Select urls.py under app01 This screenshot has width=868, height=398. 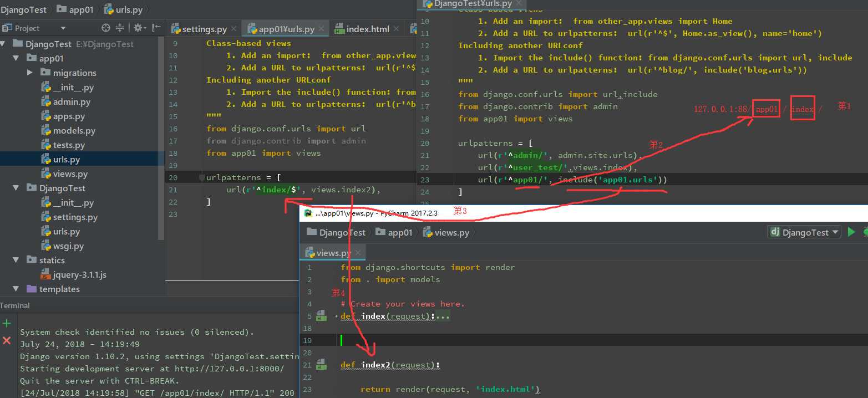(x=67, y=159)
